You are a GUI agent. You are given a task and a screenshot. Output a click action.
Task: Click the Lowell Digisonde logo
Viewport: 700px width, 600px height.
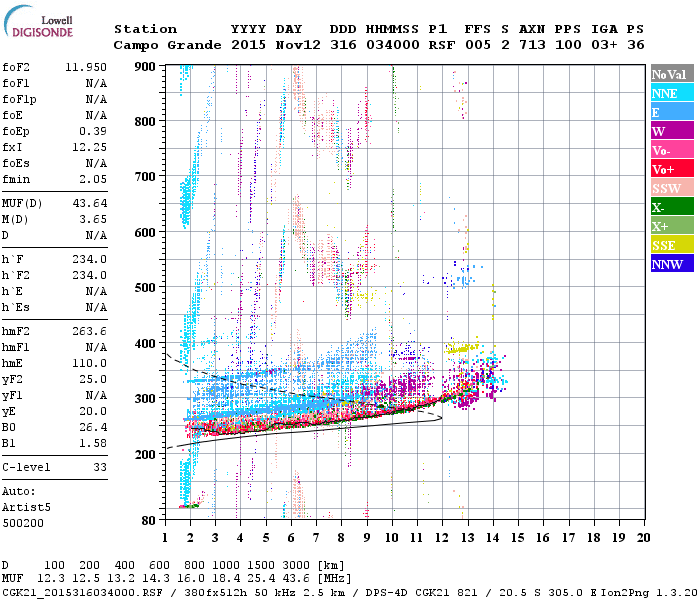tap(38, 22)
